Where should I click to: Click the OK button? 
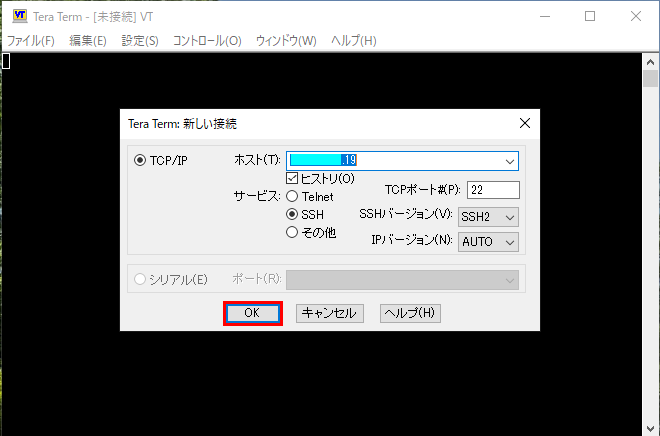coord(253,313)
